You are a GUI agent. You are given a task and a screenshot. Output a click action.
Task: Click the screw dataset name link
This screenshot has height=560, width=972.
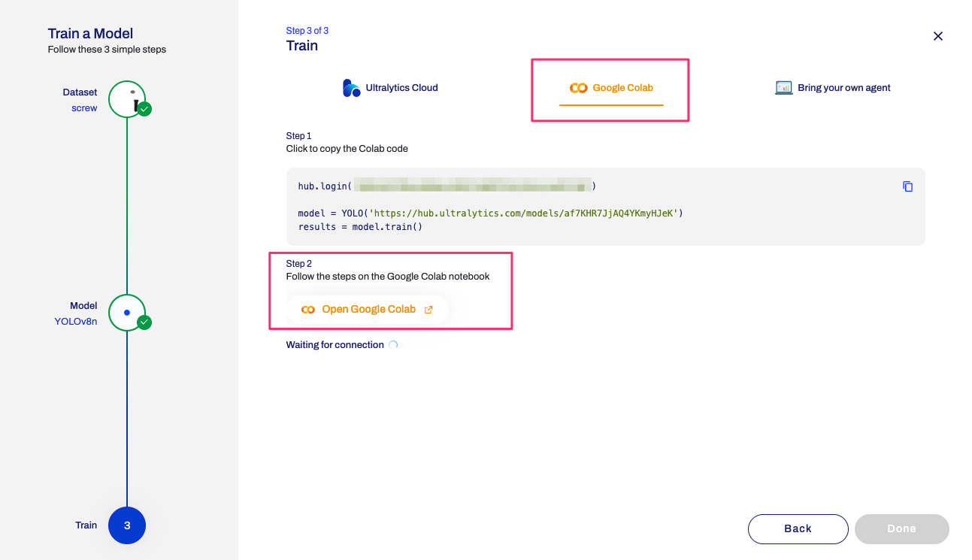(x=84, y=108)
